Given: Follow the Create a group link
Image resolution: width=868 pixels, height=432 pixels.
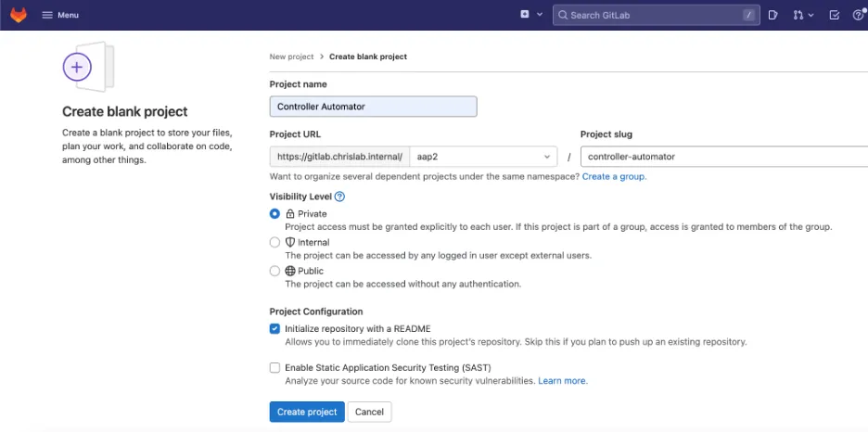Looking at the screenshot, I should point(614,176).
